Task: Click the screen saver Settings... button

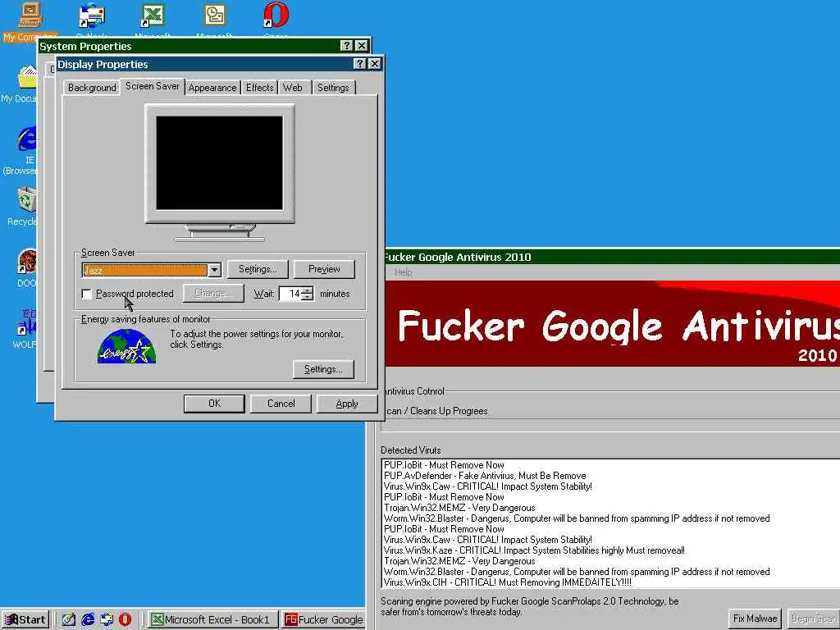Action: coord(258,269)
